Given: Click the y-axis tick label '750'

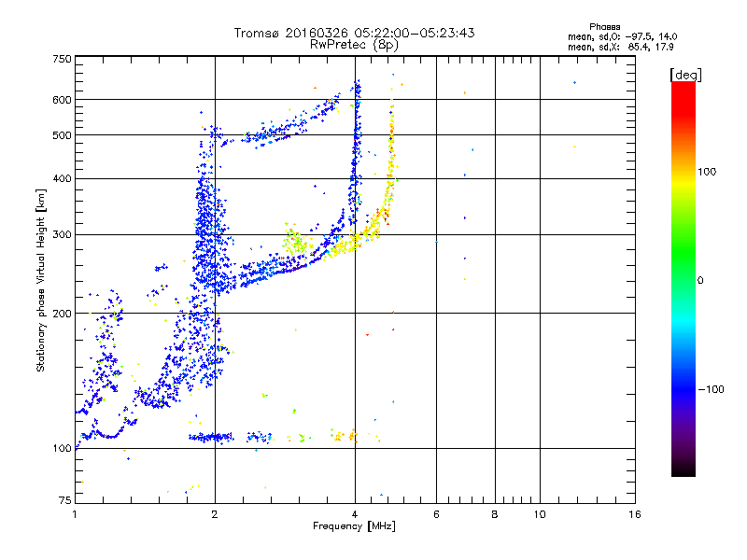Looking at the screenshot, I should point(62,59).
